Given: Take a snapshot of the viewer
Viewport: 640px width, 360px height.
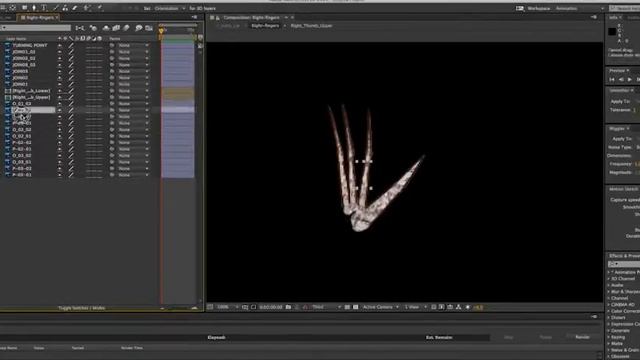Looking at the screenshot, I should pos(288,307).
